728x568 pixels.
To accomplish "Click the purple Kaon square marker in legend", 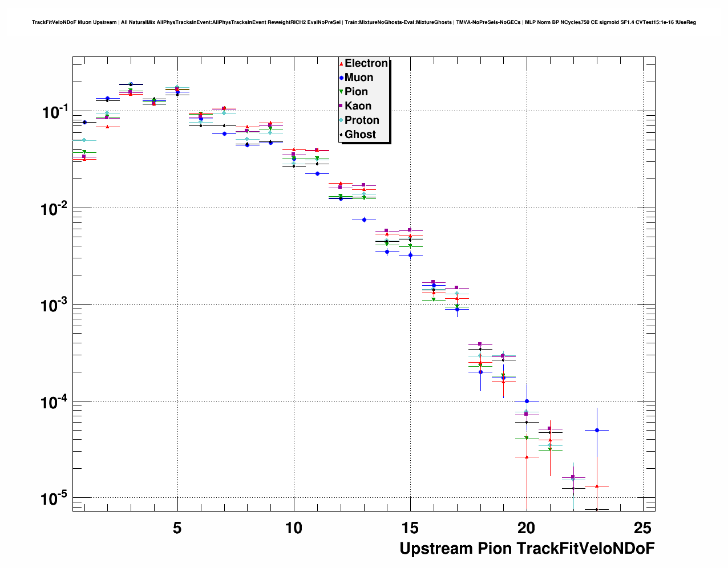I will [x=341, y=106].
